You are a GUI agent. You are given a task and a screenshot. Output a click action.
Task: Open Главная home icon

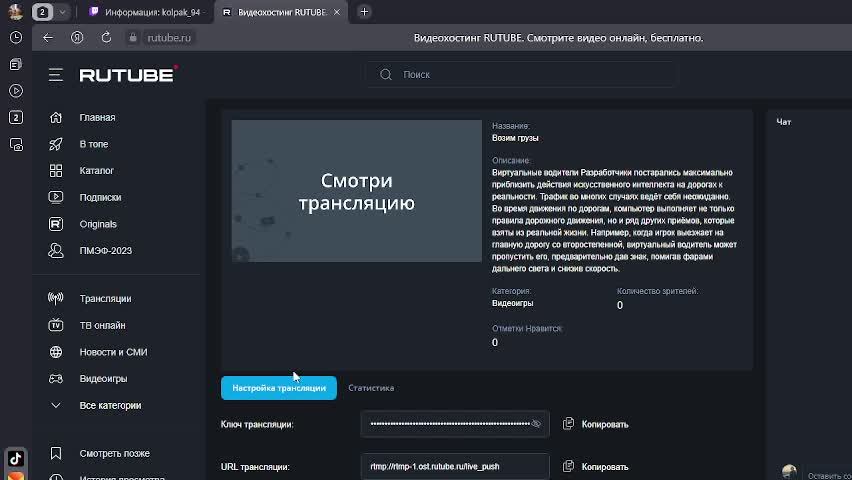tap(55, 117)
